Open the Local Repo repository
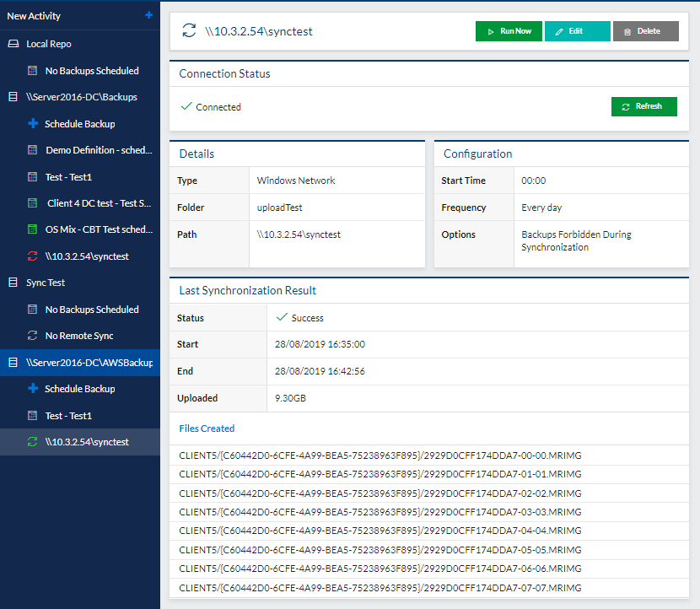Screen dimensions: 700x609 [x=49, y=44]
